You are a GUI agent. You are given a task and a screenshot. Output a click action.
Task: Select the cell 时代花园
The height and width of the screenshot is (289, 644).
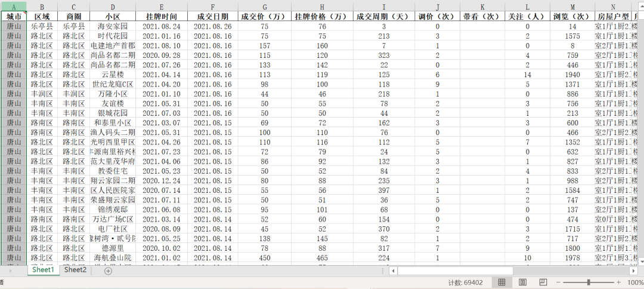coord(113,36)
